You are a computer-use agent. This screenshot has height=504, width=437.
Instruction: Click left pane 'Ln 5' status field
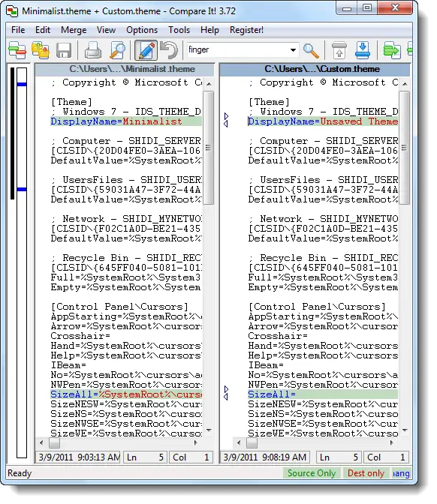point(146,457)
